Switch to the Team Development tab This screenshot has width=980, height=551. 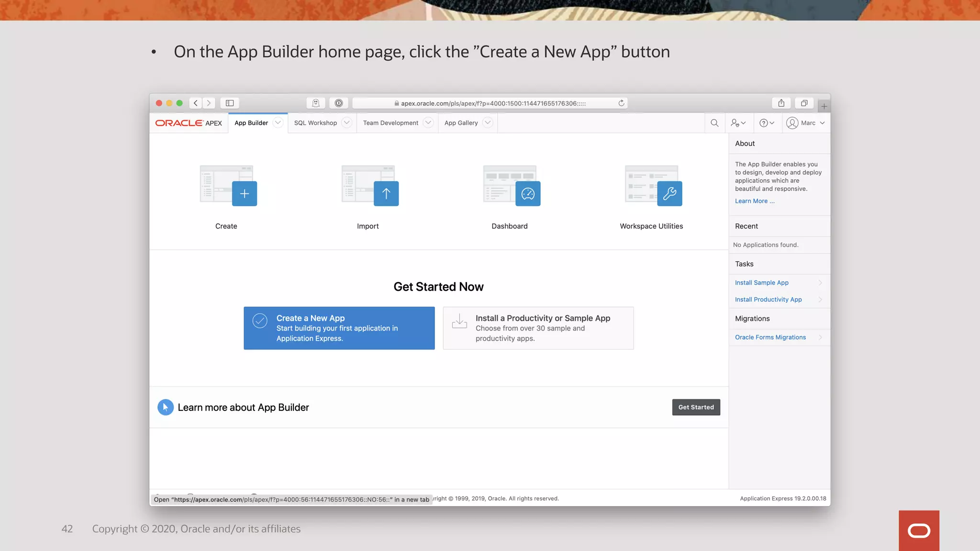tap(390, 123)
